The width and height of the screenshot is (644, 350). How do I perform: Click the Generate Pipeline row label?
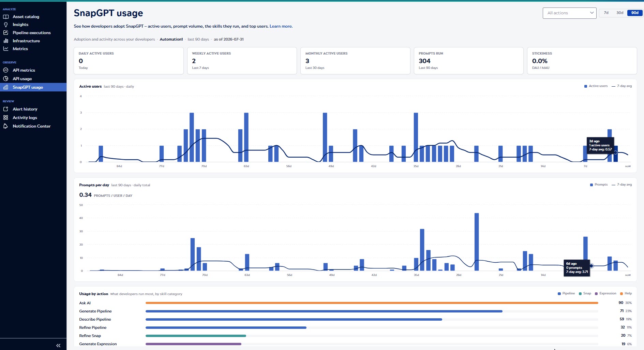(x=95, y=311)
